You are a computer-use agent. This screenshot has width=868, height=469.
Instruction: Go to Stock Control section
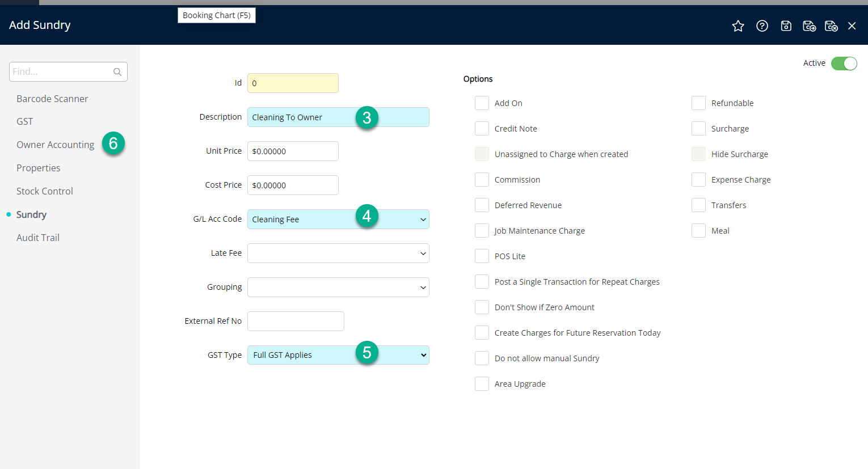click(x=45, y=191)
